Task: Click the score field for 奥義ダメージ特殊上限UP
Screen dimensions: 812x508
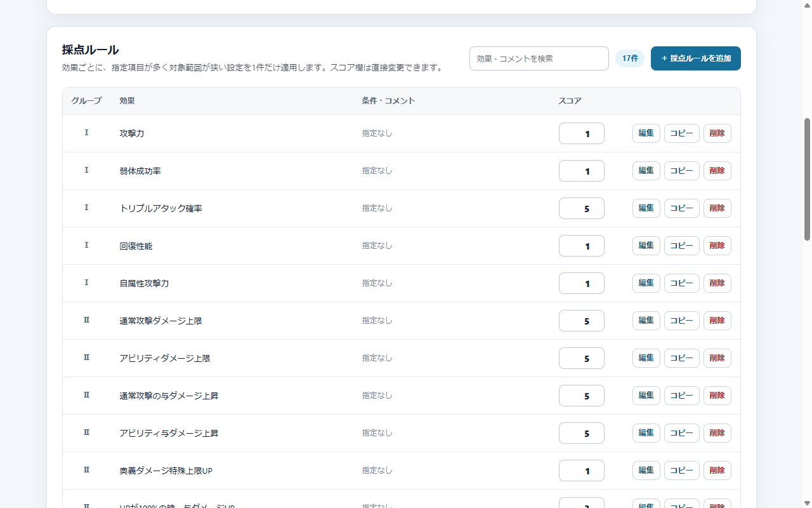Action: pyautogui.click(x=581, y=471)
